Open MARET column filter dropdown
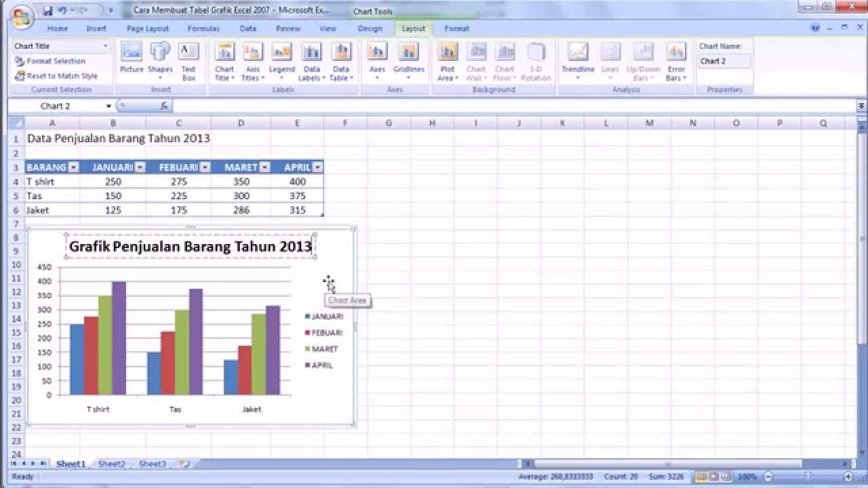868x488 pixels. (x=265, y=167)
